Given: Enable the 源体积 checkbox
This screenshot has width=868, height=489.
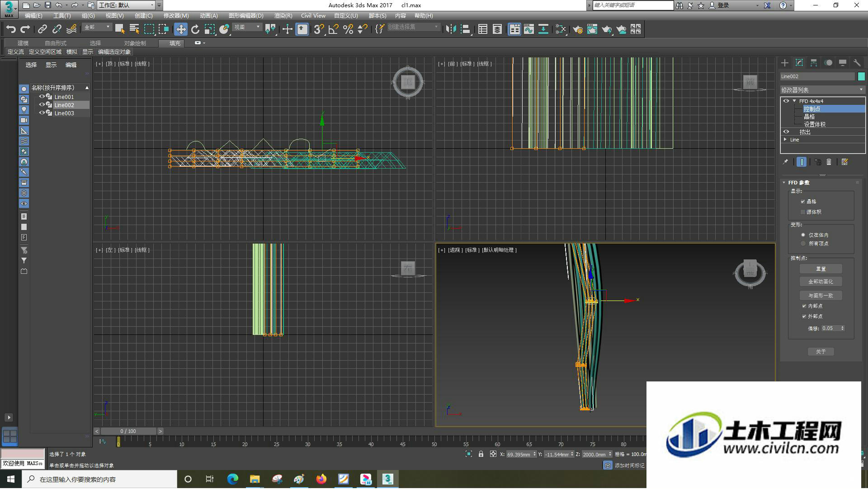Looking at the screenshot, I should pos(803,212).
